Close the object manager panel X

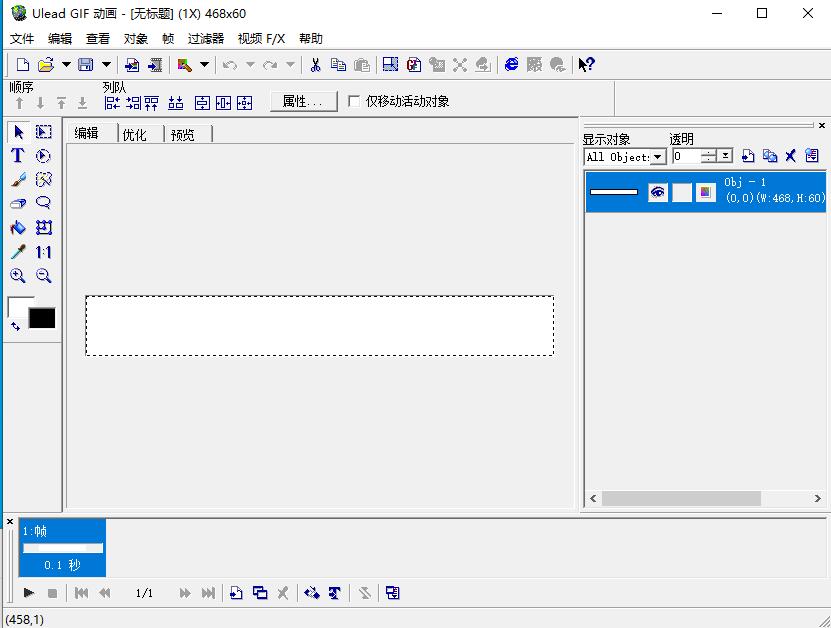pyautogui.click(x=821, y=126)
